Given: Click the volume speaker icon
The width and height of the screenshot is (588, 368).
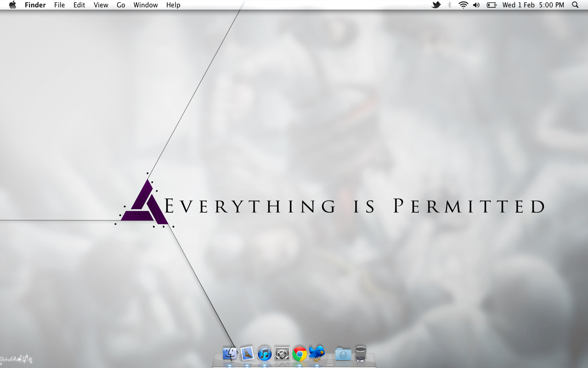Looking at the screenshot, I should [x=476, y=5].
